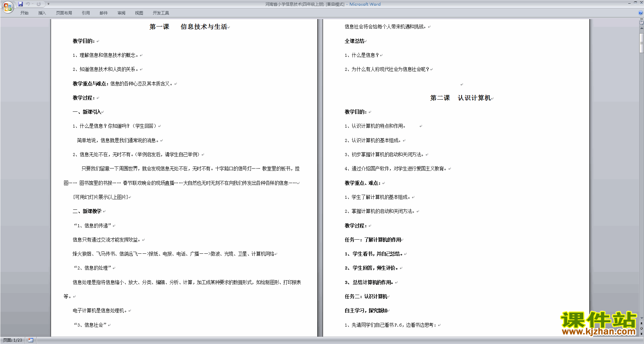Click the split-window handle above the vertical scrollbar
The width and height of the screenshot is (644, 344).
pyautogui.click(x=642, y=19)
